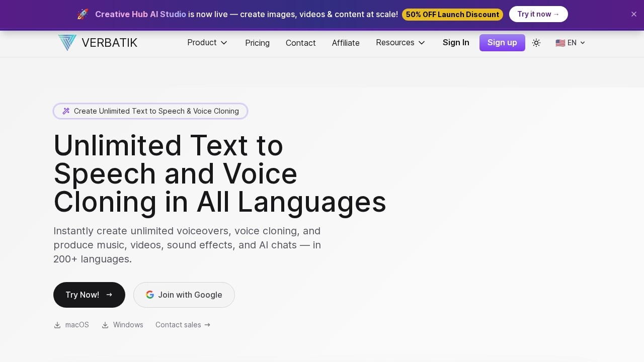Expand the Resources dropdown menu
The width and height of the screenshot is (644, 362).
400,43
